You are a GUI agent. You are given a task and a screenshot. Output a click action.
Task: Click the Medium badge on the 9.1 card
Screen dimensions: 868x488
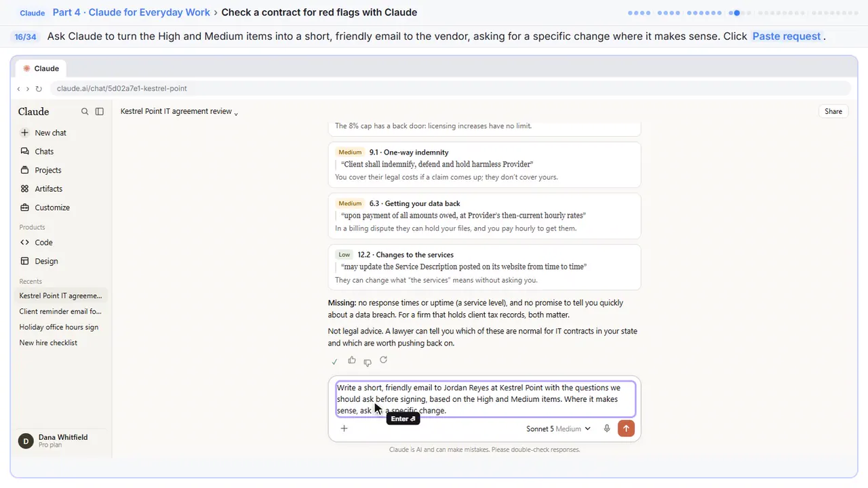click(x=351, y=152)
